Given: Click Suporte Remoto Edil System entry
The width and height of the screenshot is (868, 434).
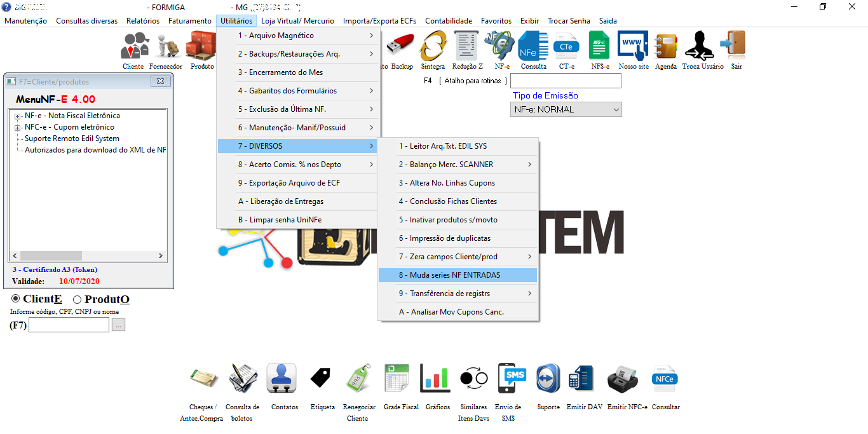Looking at the screenshot, I should pos(72,139).
